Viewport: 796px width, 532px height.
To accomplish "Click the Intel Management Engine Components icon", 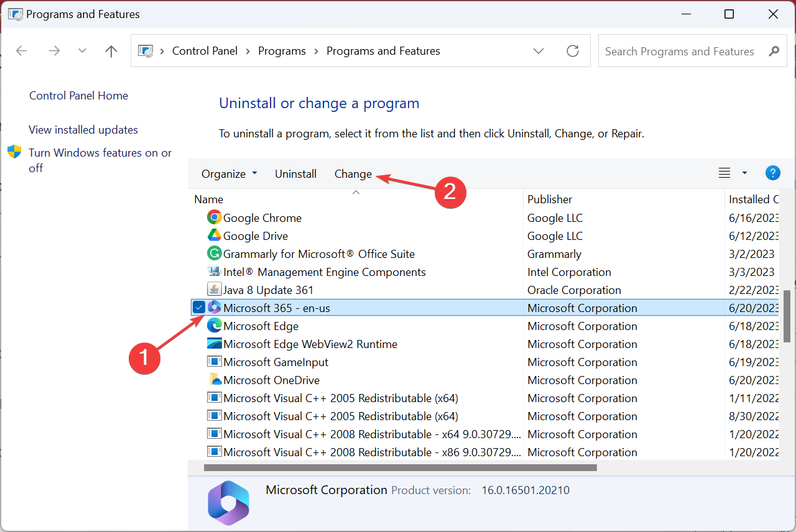I will [214, 272].
